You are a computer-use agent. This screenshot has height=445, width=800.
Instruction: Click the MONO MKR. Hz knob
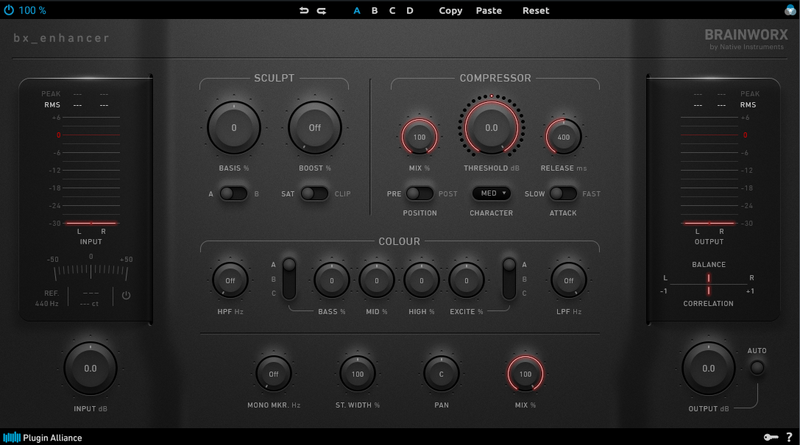tap(273, 374)
